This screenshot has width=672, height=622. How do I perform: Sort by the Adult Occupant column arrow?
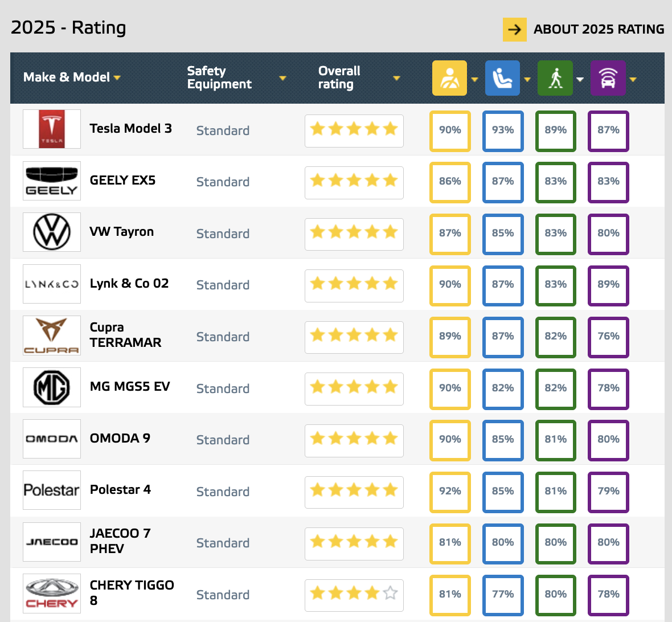point(474,79)
